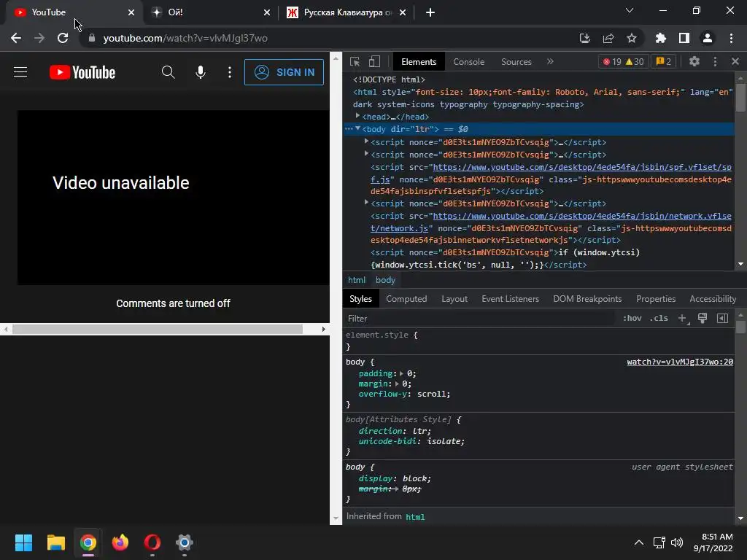View site information lock icon
Viewport: 747px width, 560px height.
point(92,38)
